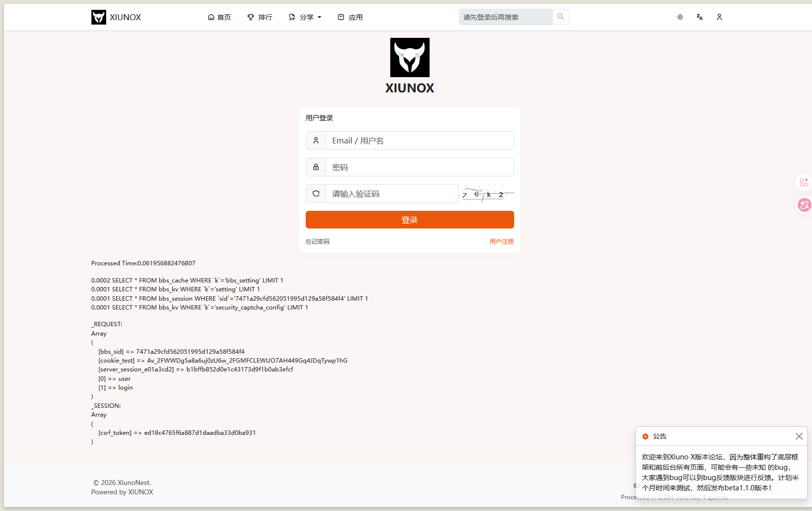Click the large XIUNOX bull logo

[x=410, y=57]
